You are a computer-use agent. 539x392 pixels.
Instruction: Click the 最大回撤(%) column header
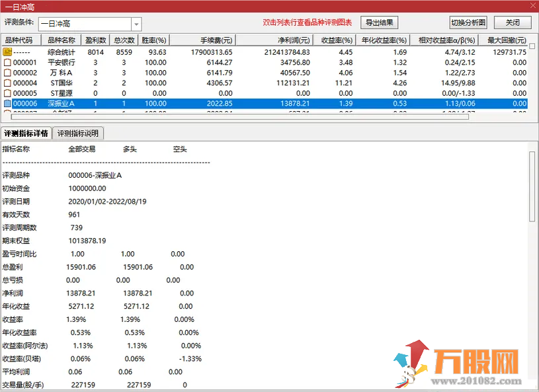point(507,40)
